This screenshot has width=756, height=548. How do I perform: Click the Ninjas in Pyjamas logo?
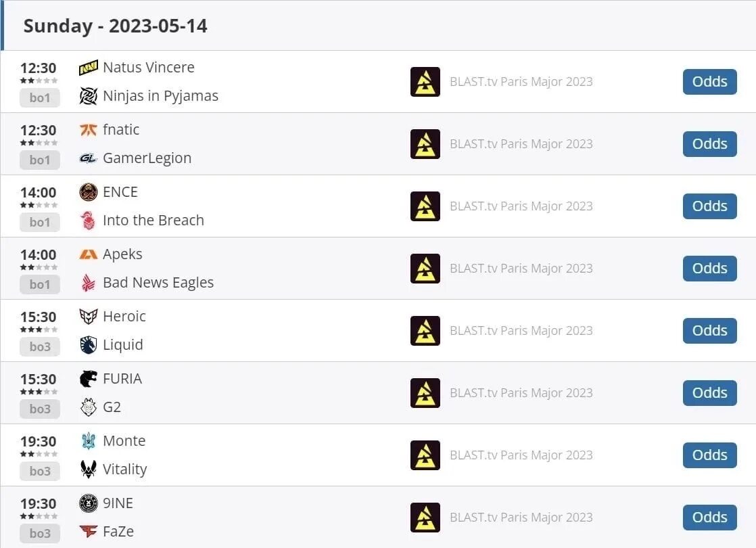click(x=88, y=96)
